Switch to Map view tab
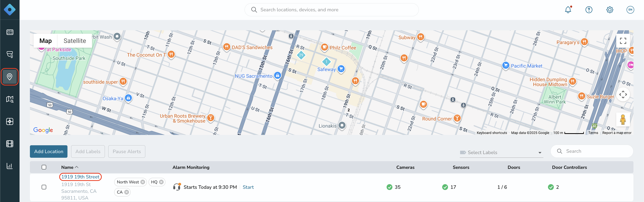 point(45,41)
